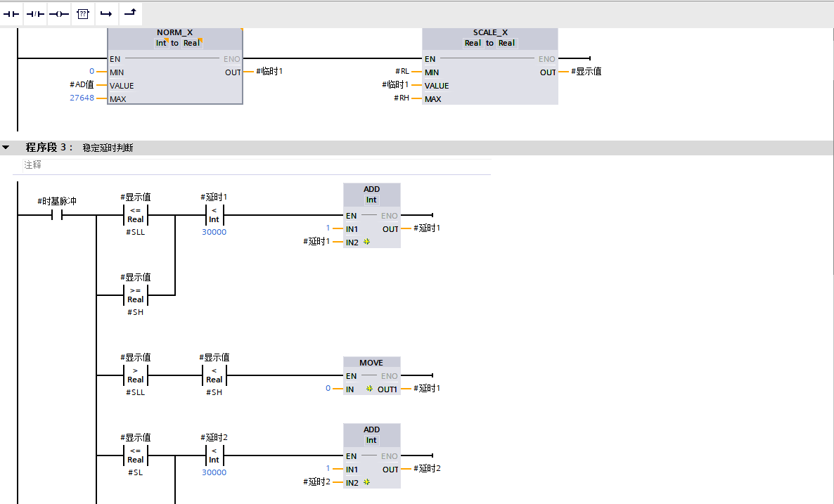Click star icon beside IN2 of #延时2 ADD block

(x=366, y=482)
